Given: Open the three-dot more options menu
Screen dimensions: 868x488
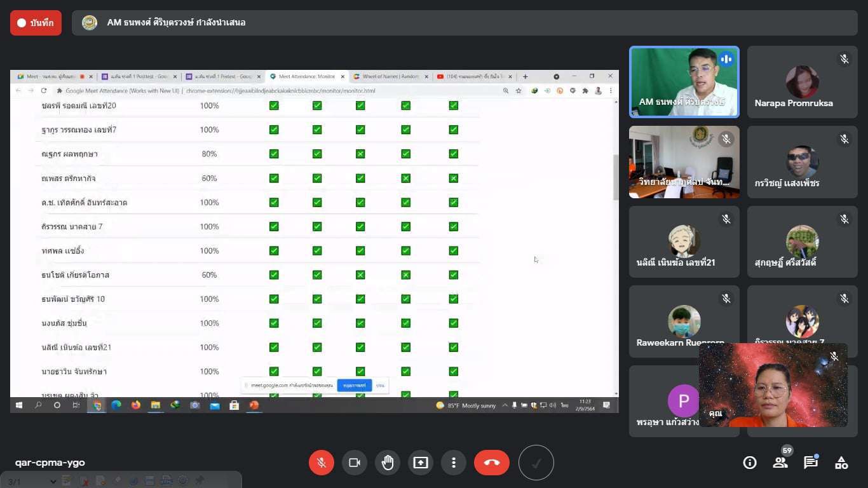Looking at the screenshot, I should 454,463.
